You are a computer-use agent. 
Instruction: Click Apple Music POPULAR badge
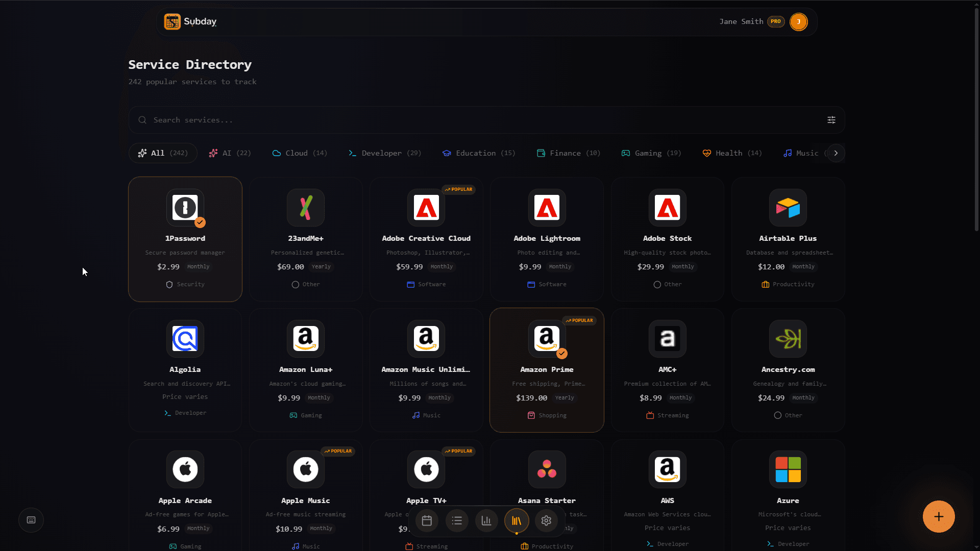point(338,451)
